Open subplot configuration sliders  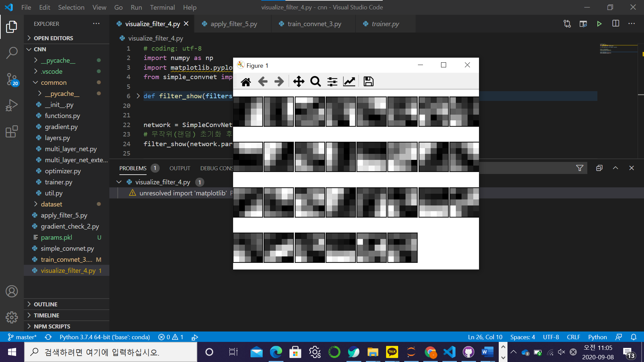[x=332, y=81]
